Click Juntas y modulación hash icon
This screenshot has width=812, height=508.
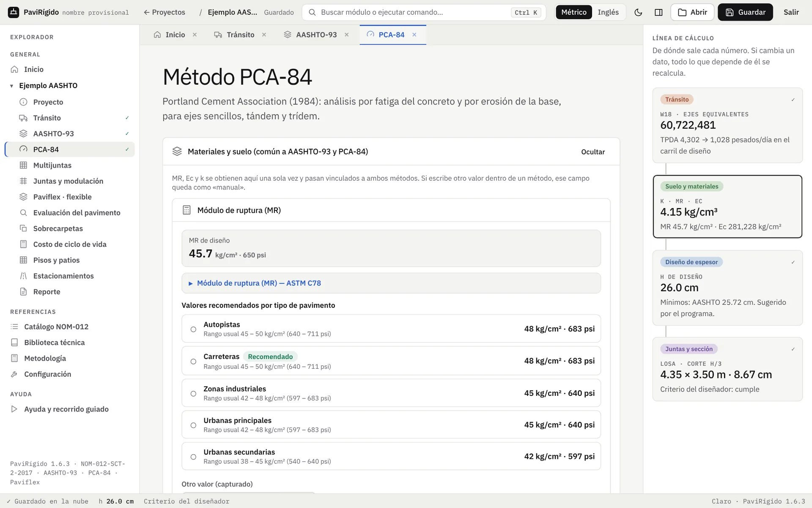point(23,181)
